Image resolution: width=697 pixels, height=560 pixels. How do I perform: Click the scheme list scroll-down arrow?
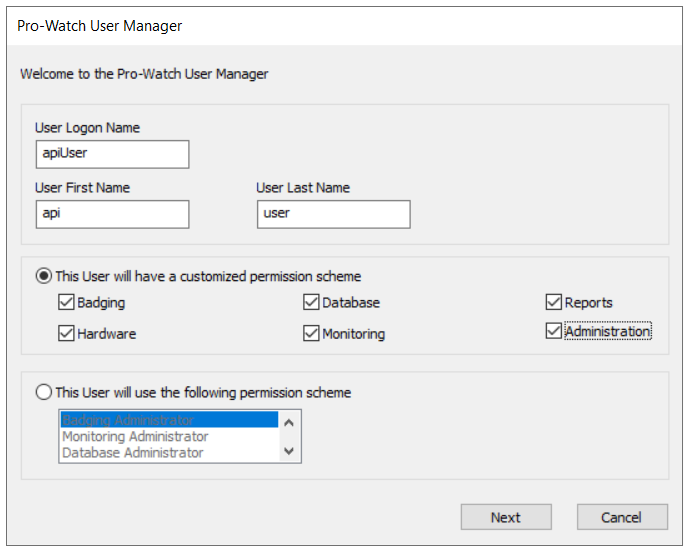(289, 451)
